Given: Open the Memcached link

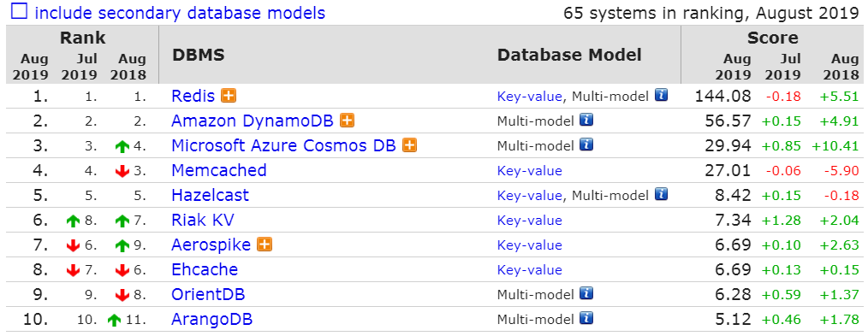Looking at the screenshot, I should (x=219, y=170).
